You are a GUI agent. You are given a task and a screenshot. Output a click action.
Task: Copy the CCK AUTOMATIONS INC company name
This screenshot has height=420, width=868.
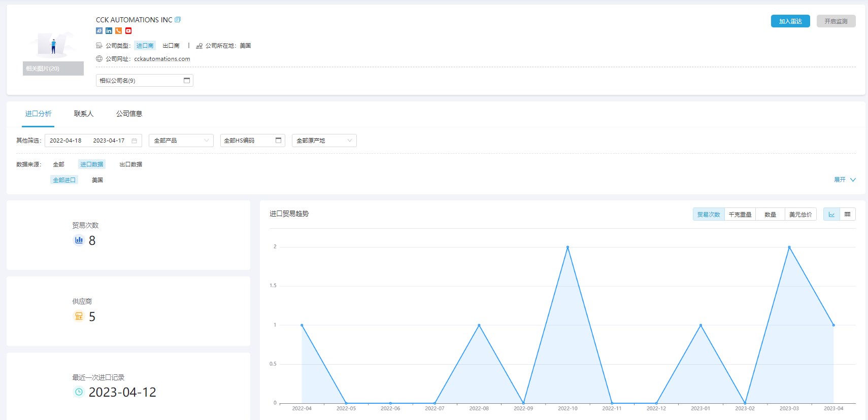(x=178, y=20)
